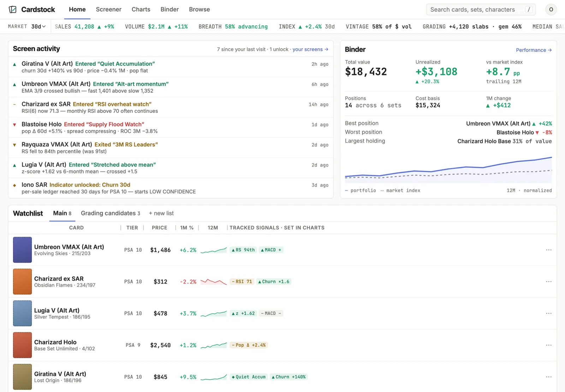The height and width of the screenshot is (392, 565).
Task: Click the Umbreon VMAX card thumbnail
Action: [22, 250]
